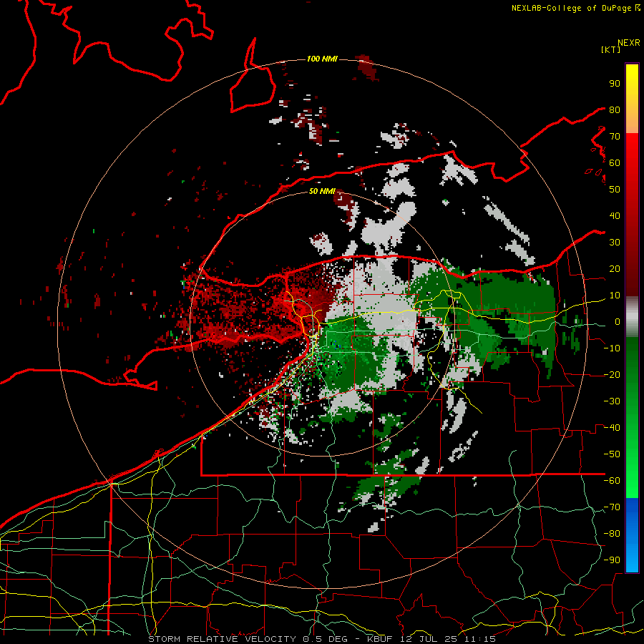The image size is (644, 644).
Task: Click the KT units label above the color scale
Action: pyautogui.click(x=610, y=49)
